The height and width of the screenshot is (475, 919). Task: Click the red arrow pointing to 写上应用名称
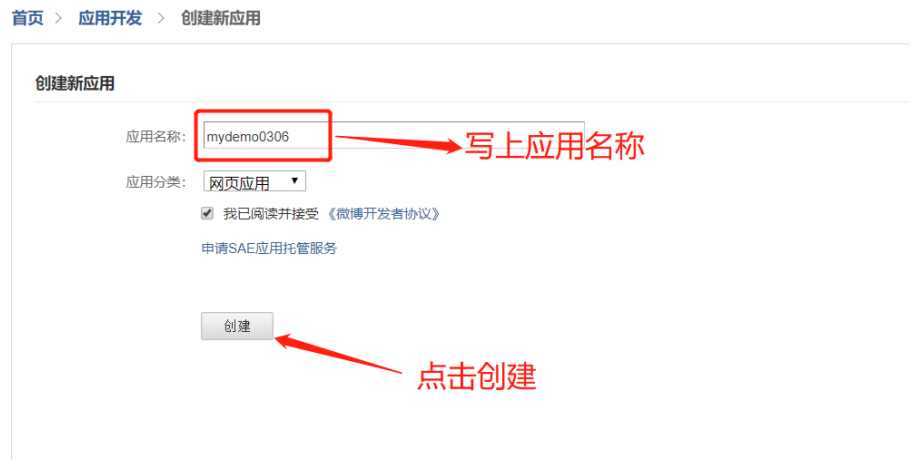coord(399,143)
